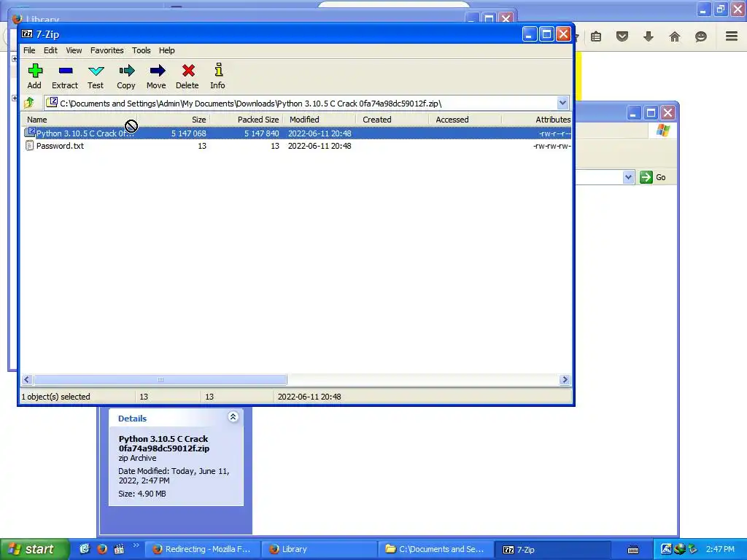
Task: Go up one folder level in 7-Zip
Action: (x=29, y=102)
